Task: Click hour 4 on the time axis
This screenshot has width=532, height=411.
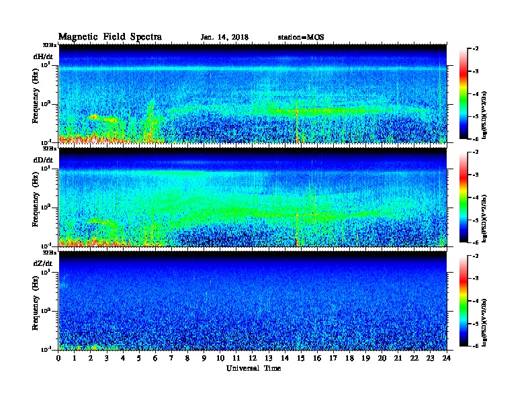Action: 123,358
